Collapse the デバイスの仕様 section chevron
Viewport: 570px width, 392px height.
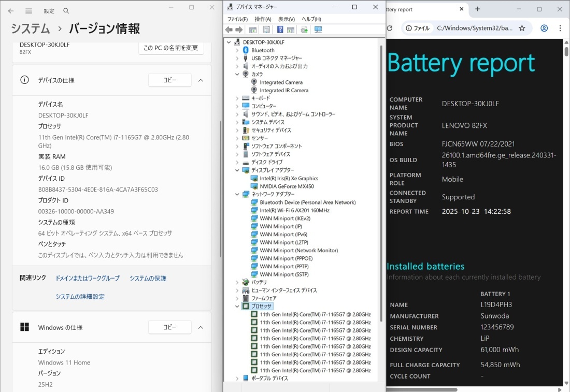[x=201, y=80]
